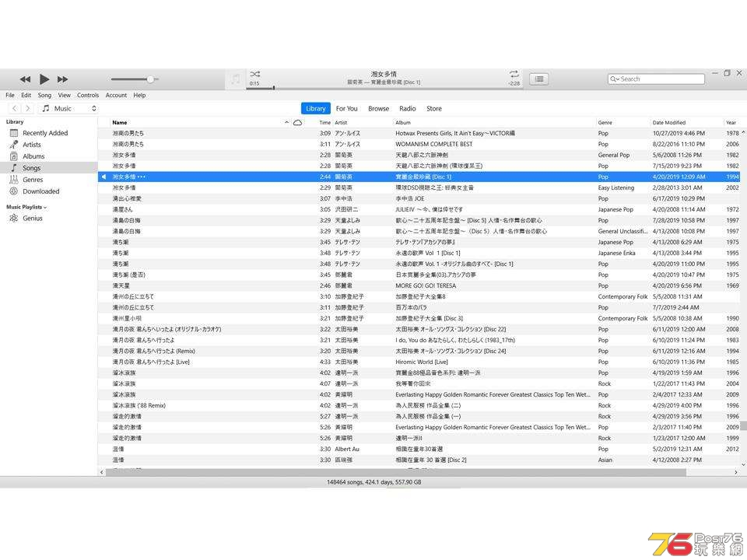This screenshot has width=747, height=560.
Task: Click the Name column sort arrow
Action: pos(287,122)
